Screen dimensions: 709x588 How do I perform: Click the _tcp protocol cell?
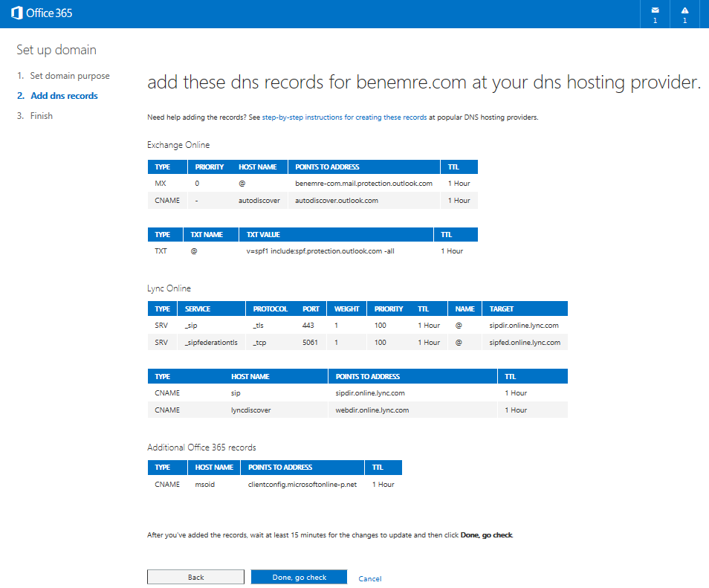point(259,343)
